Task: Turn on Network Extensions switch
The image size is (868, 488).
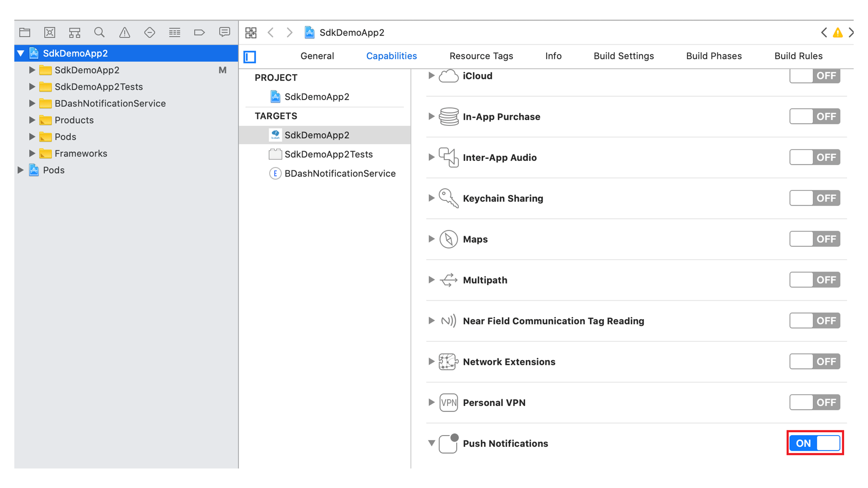Action: click(x=815, y=362)
